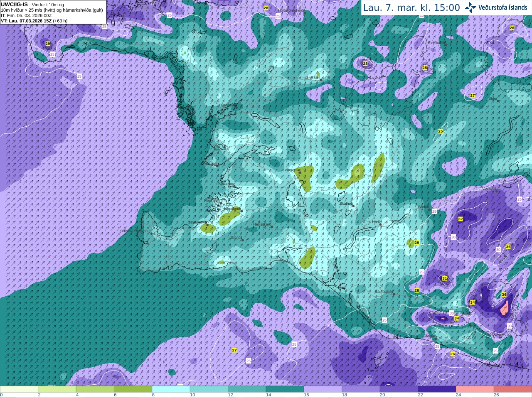Select the light teal 10–12 legend swatch
Screen dimensions: 532x398
click(x=209, y=389)
